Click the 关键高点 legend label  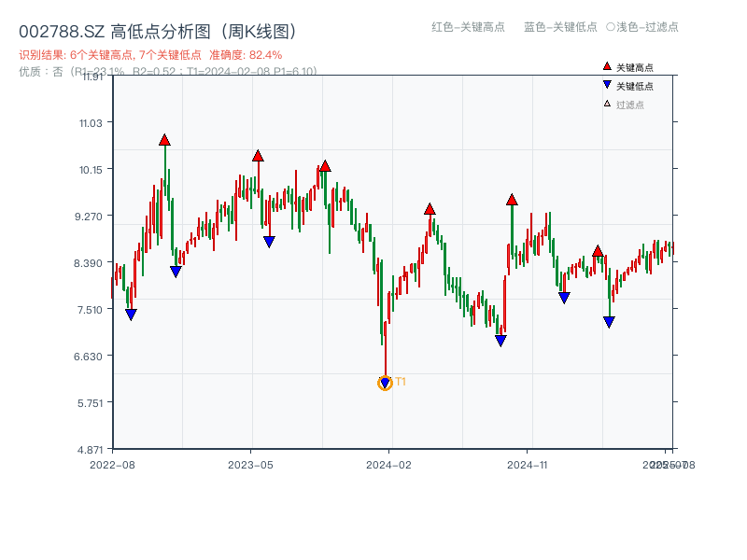(x=635, y=67)
